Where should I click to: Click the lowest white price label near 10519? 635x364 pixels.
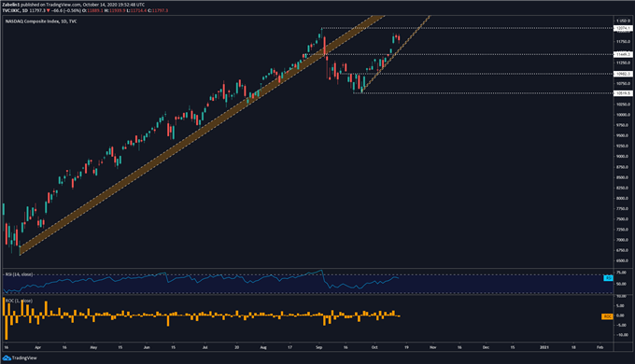[623, 93]
